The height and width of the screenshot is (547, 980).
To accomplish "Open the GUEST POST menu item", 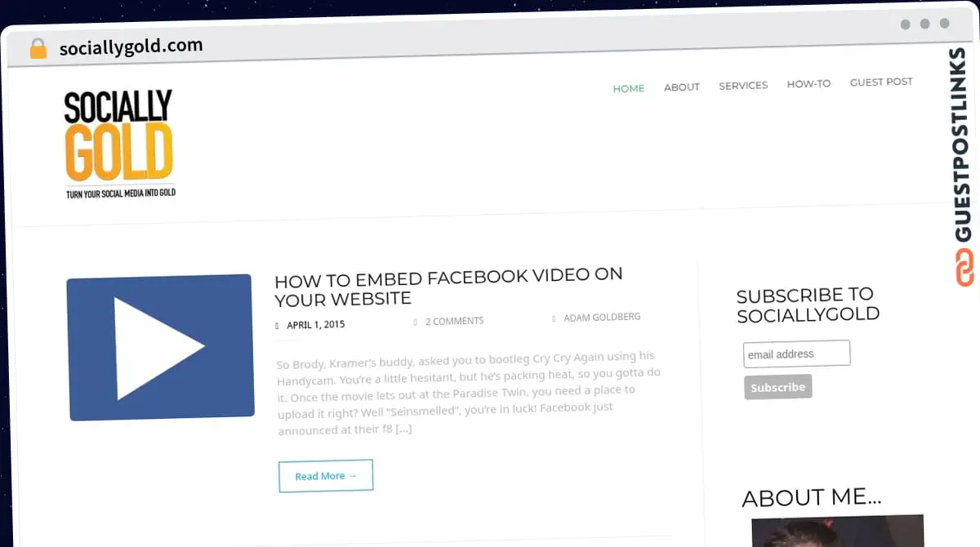I will tap(881, 82).
